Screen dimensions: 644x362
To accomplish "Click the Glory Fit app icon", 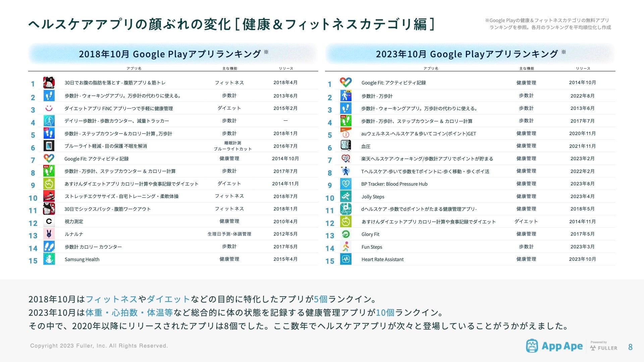I will (x=345, y=234).
